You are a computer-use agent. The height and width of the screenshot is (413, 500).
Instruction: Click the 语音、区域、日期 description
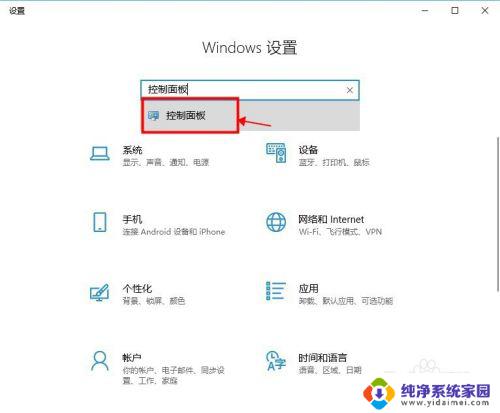click(x=330, y=370)
